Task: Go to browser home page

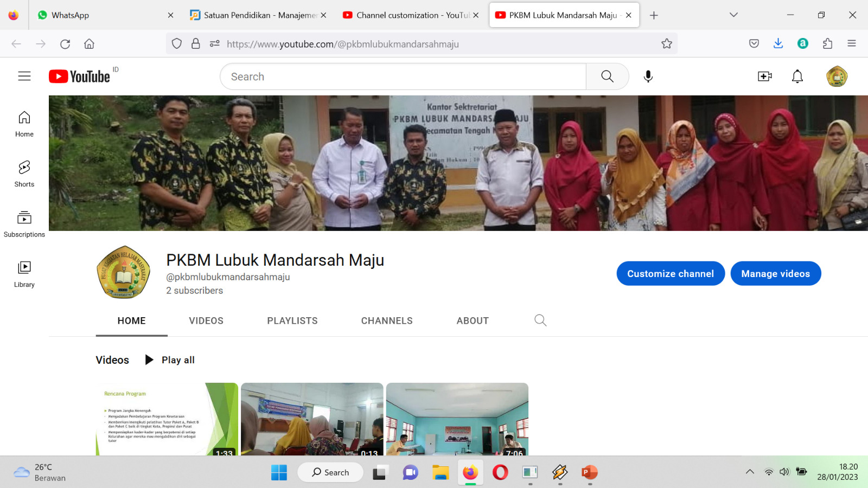Action: [90, 44]
